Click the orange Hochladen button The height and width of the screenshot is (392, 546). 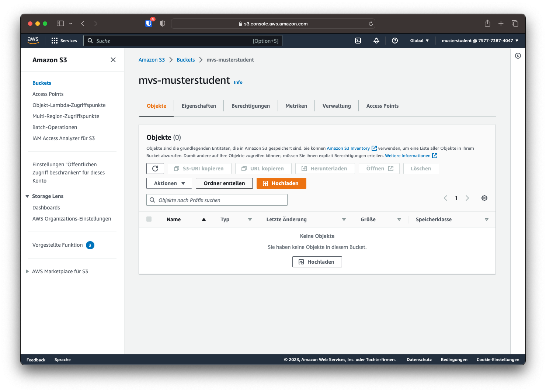click(281, 183)
